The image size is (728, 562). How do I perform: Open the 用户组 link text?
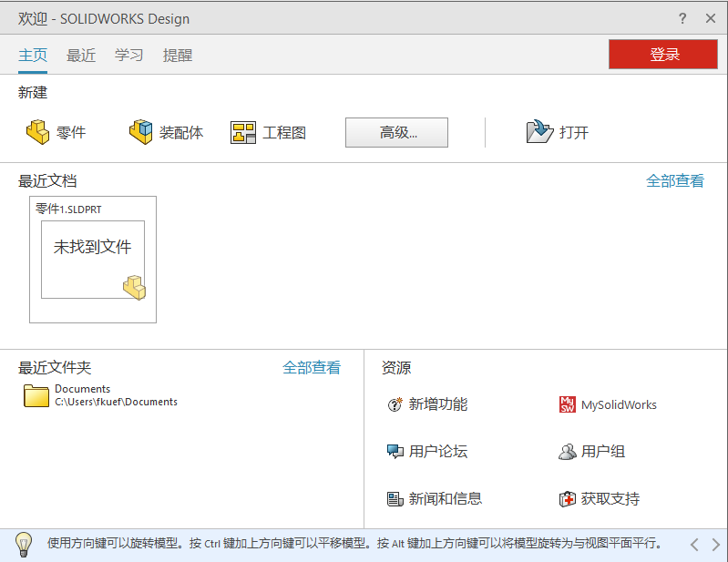coord(602,452)
